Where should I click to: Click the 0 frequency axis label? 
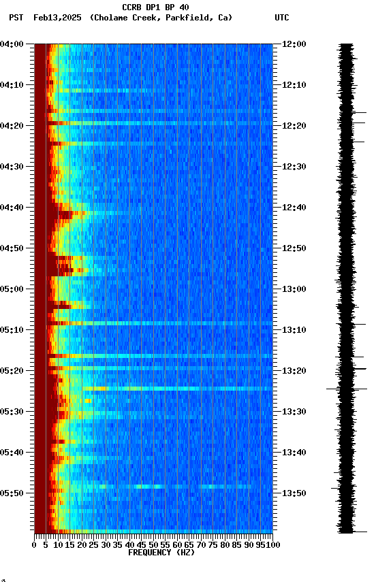[x=34, y=545]
